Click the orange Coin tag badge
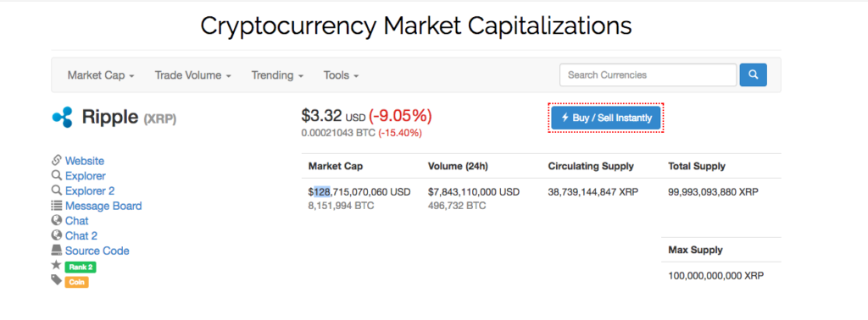Screen dimensions: 868x320 pos(76,282)
